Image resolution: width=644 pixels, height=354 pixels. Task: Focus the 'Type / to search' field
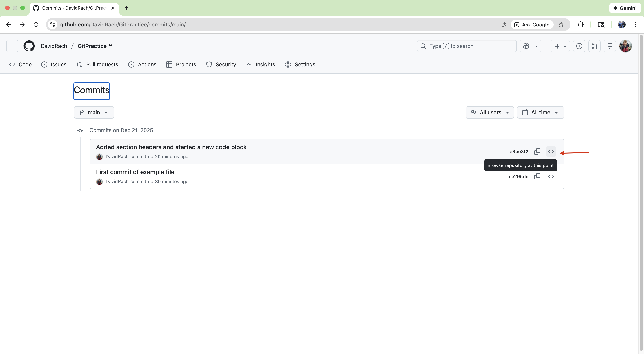467,46
